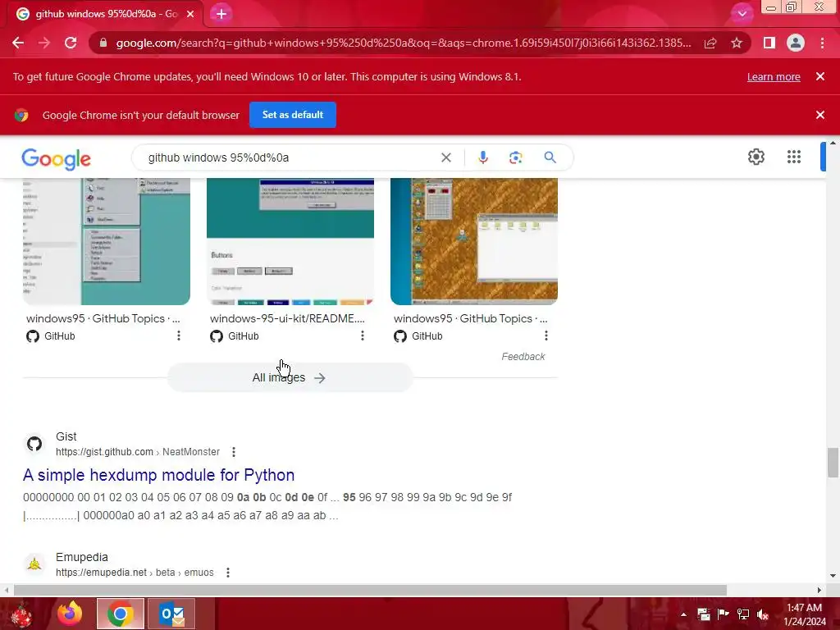Bookmark this page with the star
840x630 pixels.
[x=737, y=43]
